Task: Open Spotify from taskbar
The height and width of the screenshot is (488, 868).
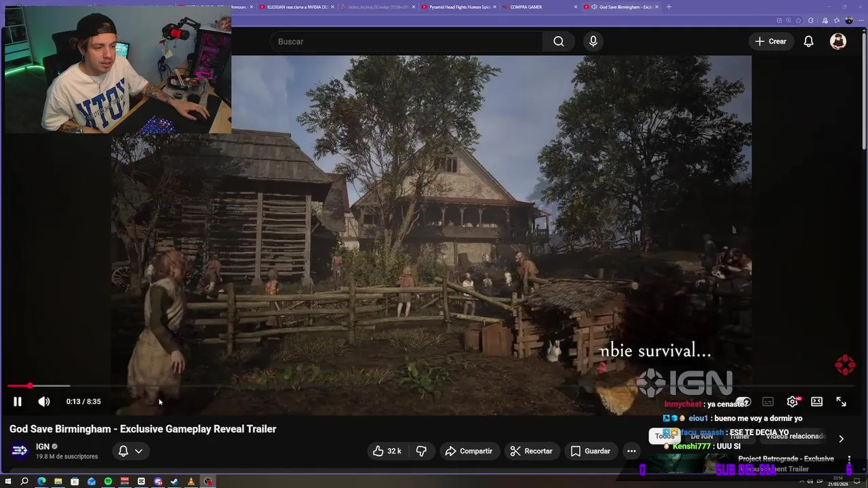Action: tap(108, 481)
